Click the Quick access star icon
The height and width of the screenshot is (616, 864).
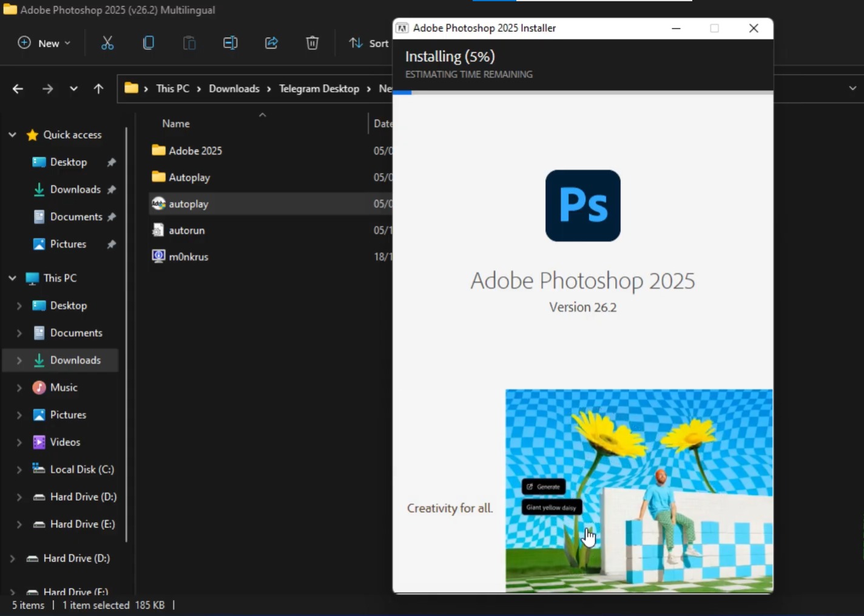coord(32,135)
